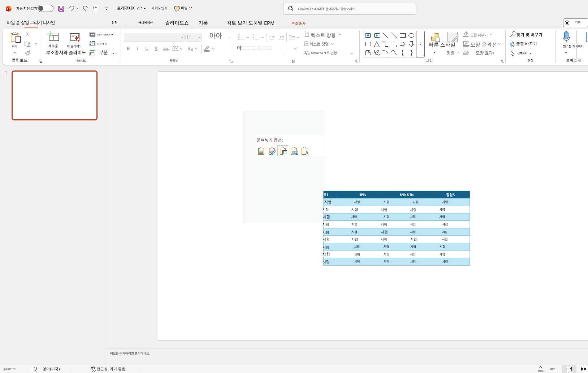Click the text highlight color button
Viewport: 588px width, 373px height.
(x=207, y=49)
